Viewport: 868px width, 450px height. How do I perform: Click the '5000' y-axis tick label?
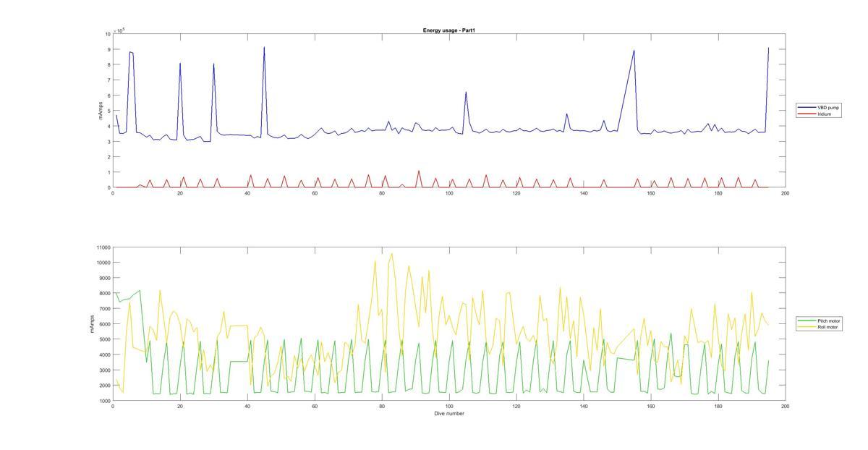tap(103, 339)
